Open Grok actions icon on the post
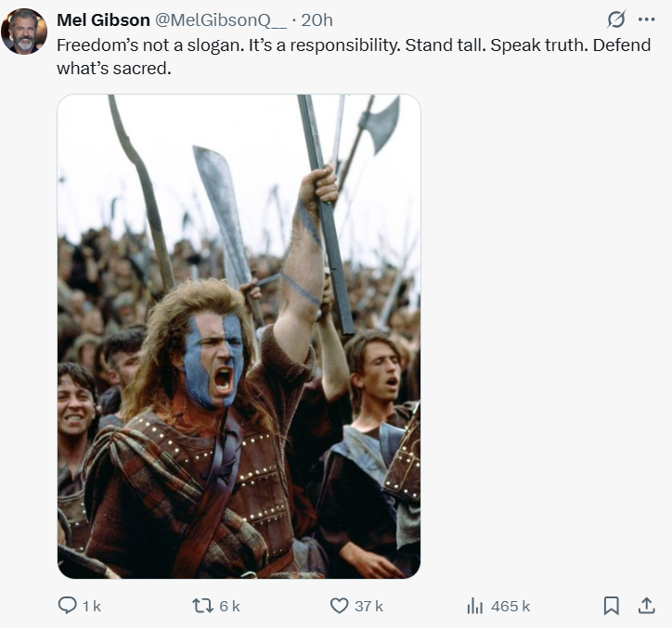The width and height of the screenshot is (672, 628). pyautogui.click(x=615, y=19)
